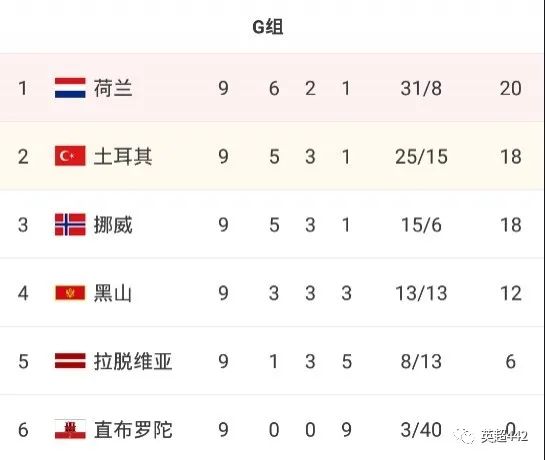Open the 黑山 team name
Image resolution: width=545 pixels, height=460 pixels.
pyautogui.click(x=113, y=293)
